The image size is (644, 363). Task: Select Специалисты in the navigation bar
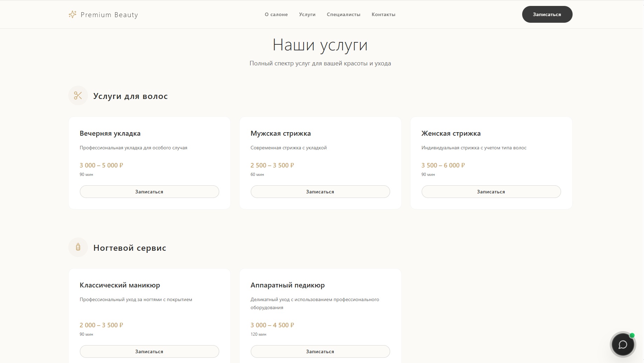pos(344,14)
